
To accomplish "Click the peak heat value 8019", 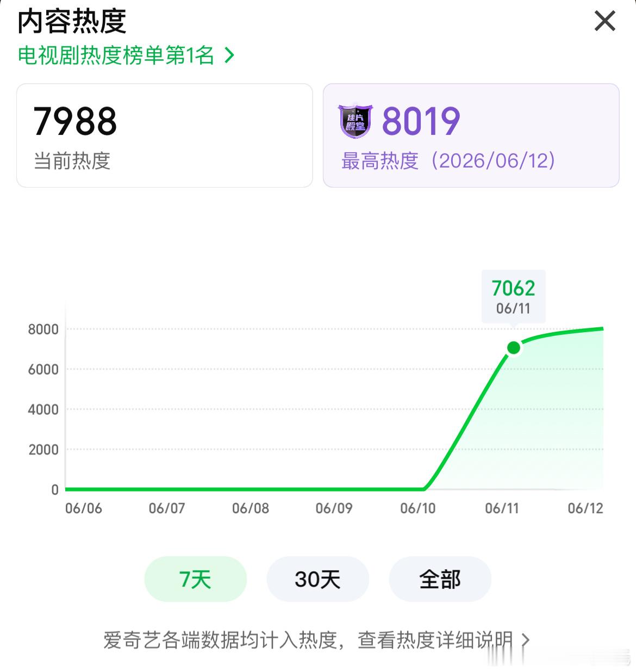I will pos(421,121).
